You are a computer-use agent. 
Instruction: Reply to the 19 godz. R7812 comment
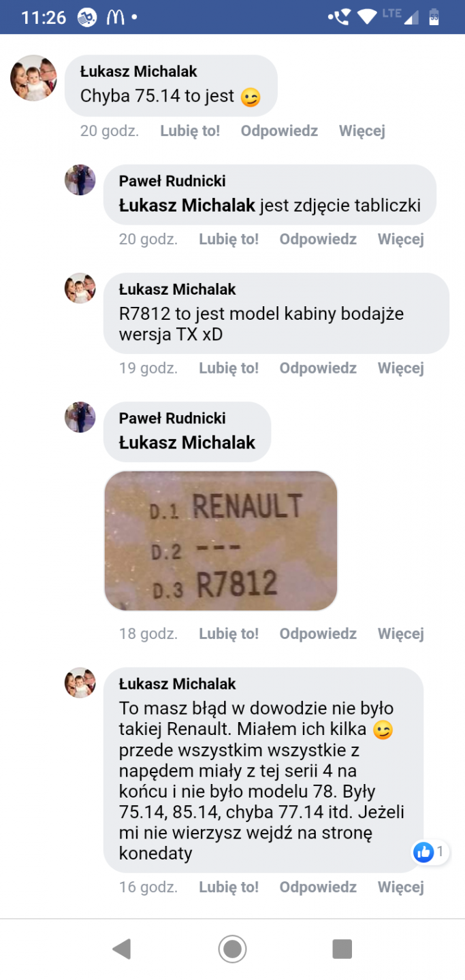pyautogui.click(x=318, y=368)
